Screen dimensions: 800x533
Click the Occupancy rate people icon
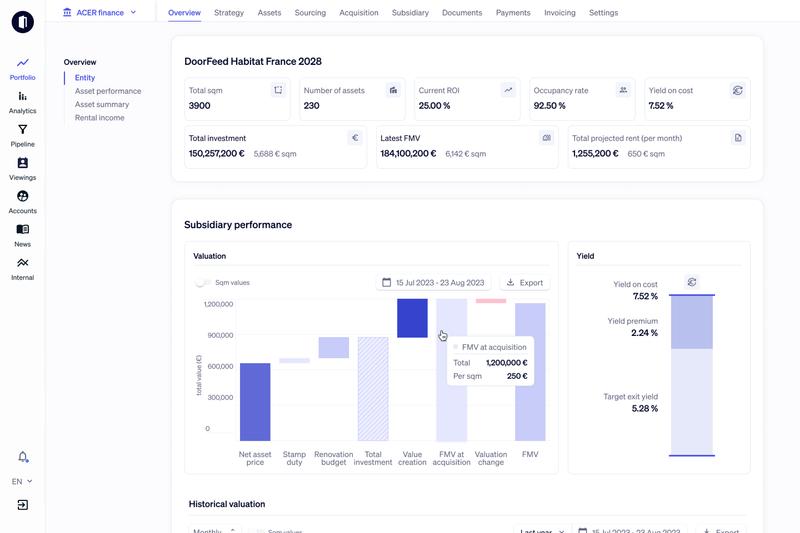coord(623,90)
